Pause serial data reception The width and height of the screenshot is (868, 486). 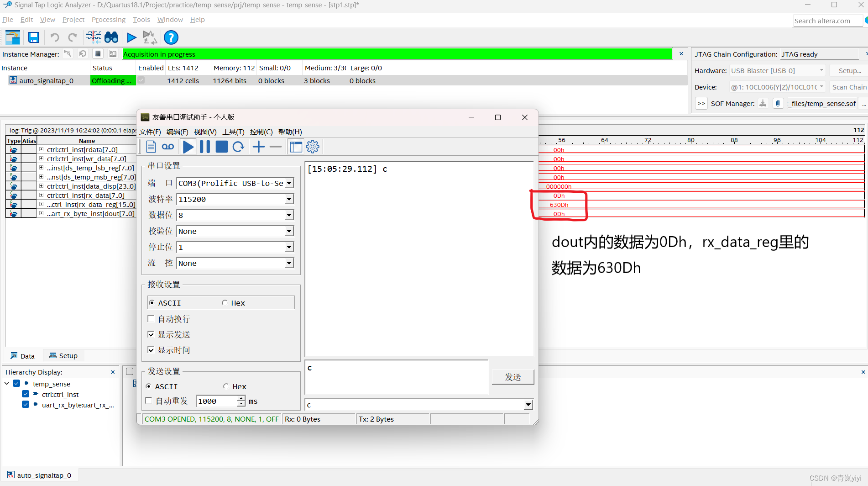(205, 147)
